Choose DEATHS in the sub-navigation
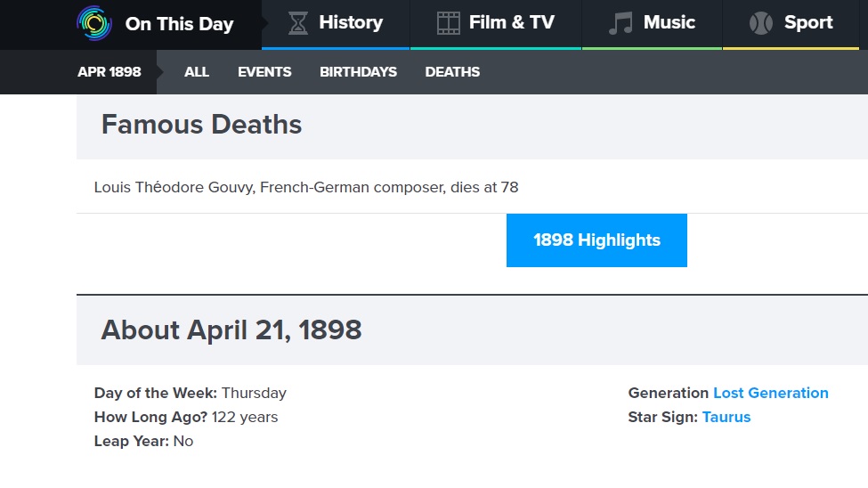This screenshot has width=868, height=488. 452,72
